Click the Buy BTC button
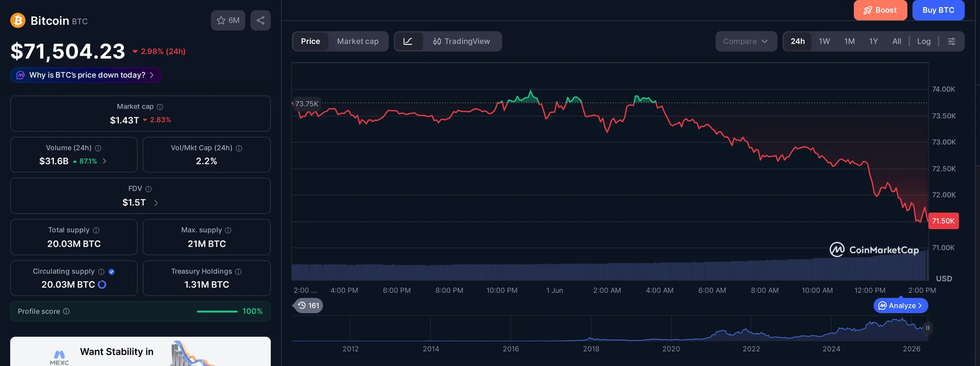The image size is (980, 366). pyautogui.click(x=938, y=10)
